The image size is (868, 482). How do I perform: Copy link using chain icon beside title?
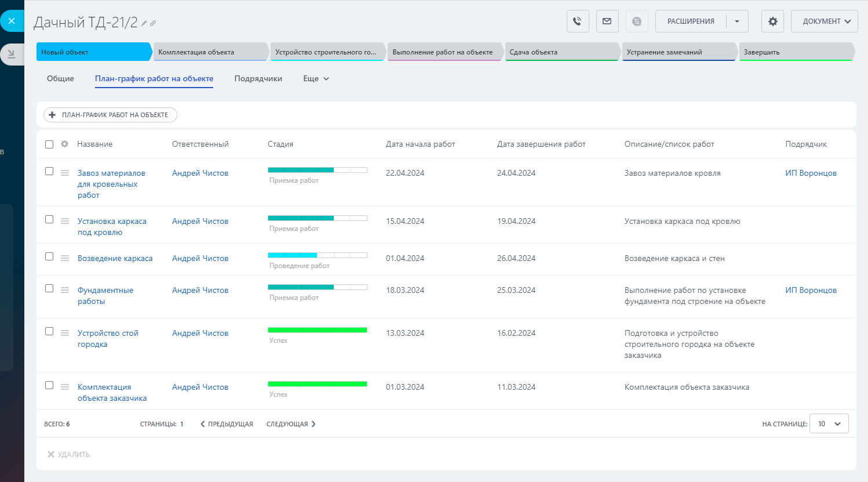pyautogui.click(x=153, y=24)
